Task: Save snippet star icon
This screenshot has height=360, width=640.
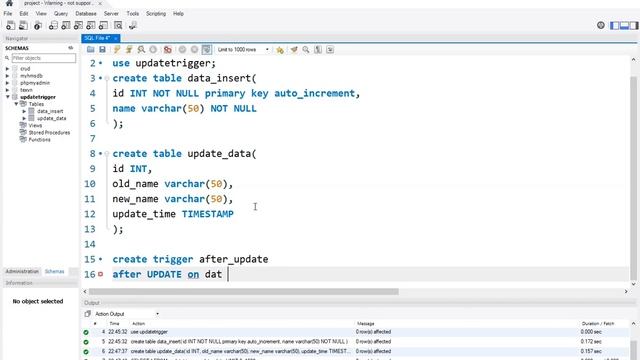Action: pyautogui.click(x=280, y=50)
